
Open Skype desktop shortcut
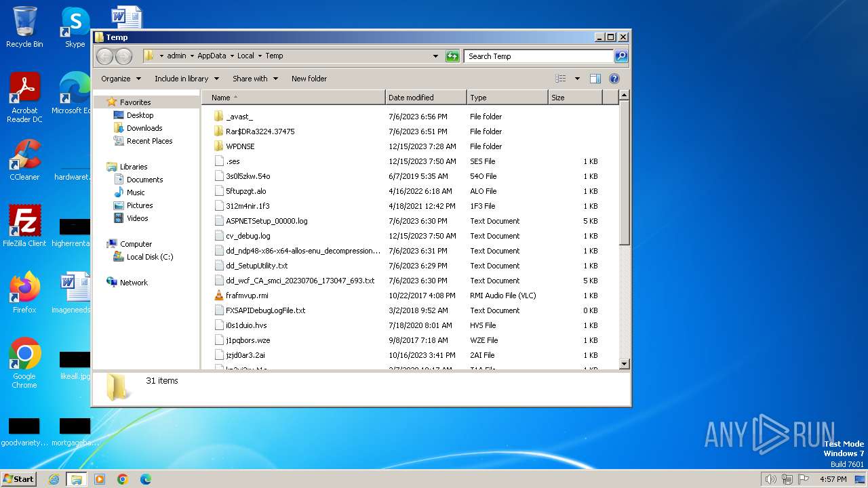tap(75, 27)
